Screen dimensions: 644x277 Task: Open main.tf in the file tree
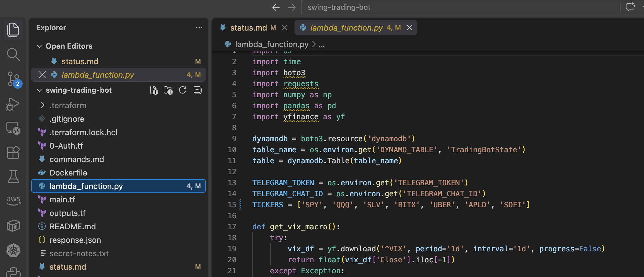point(119,200)
